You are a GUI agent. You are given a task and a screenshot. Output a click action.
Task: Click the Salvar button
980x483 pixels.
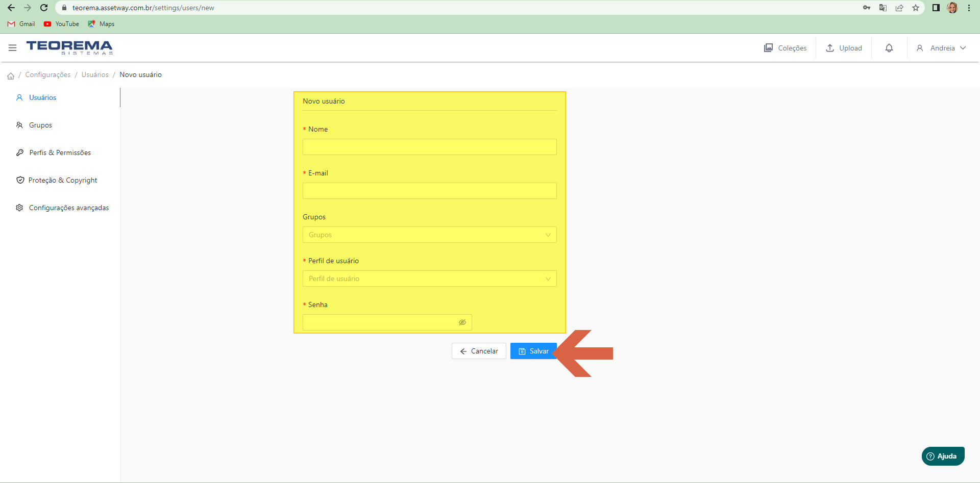click(x=533, y=351)
